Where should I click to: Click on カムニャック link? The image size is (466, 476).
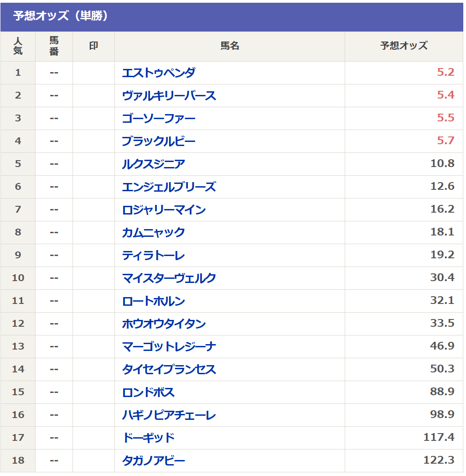(153, 232)
